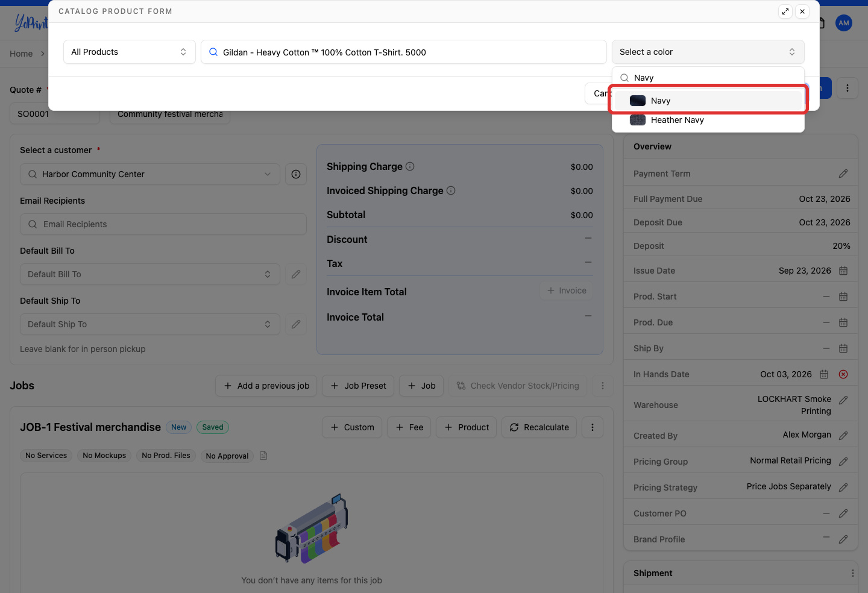Image resolution: width=868 pixels, height=593 pixels.
Task: Select the Navy color swatch option
Action: tap(708, 101)
